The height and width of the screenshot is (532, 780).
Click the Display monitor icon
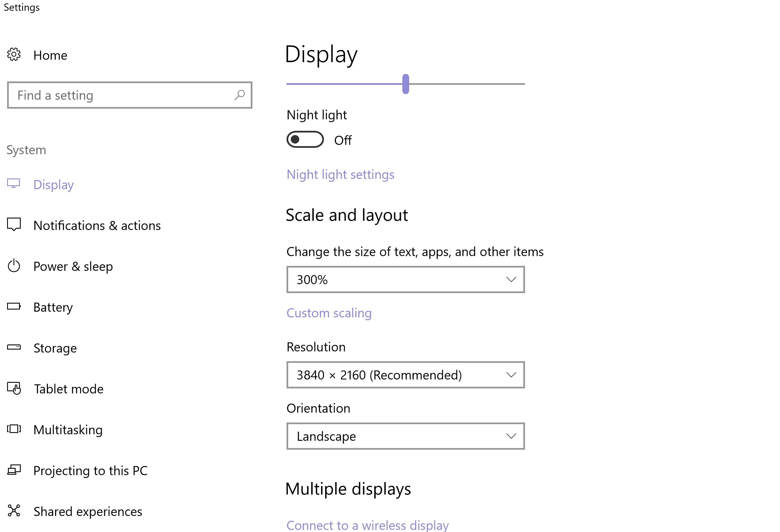coord(14,184)
